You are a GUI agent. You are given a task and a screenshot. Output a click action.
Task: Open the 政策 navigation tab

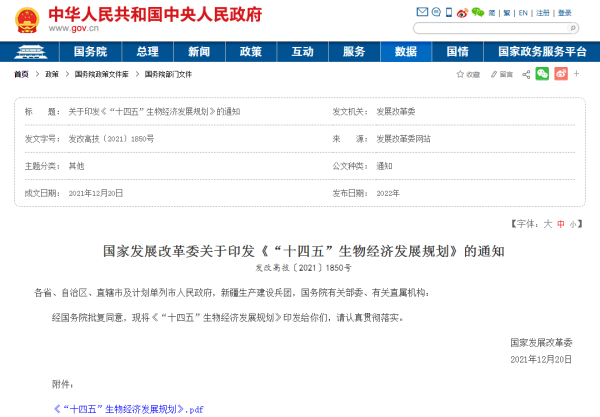pyautogui.click(x=251, y=51)
